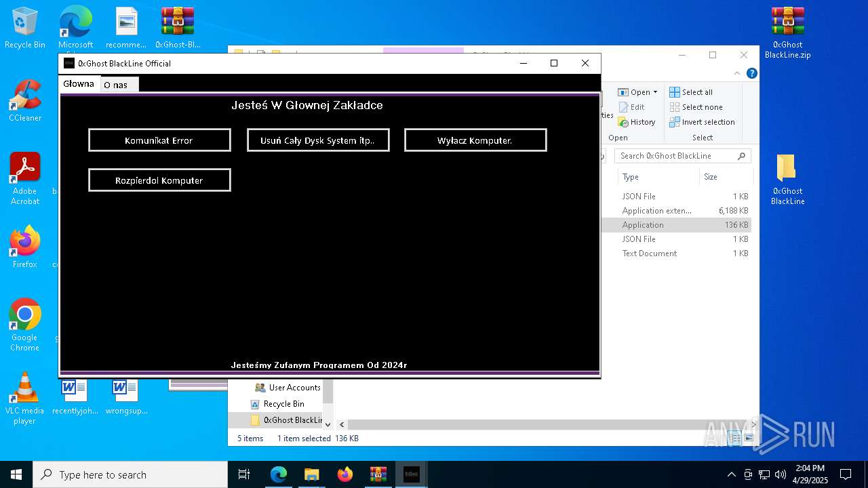Select User Accounts in the navigation pane
This screenshot has width=868, height=488.
288,388
